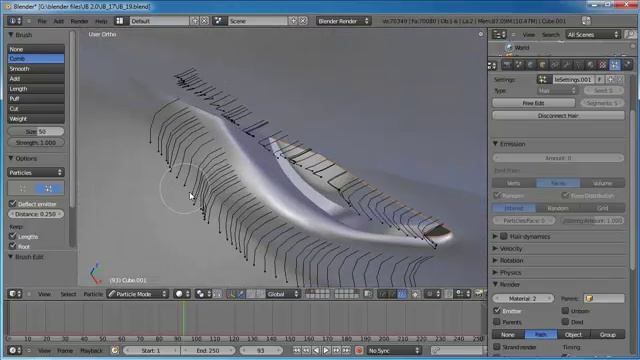Toggle the Keep Root checkbox
Image resolution: width=640 pixels, height=360 pixels.
pos(13,246)
